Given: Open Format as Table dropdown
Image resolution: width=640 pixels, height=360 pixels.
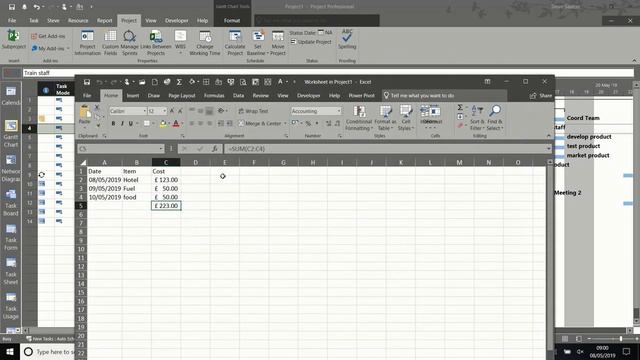Looking at the screenshot, I should [x=385, y=118].
